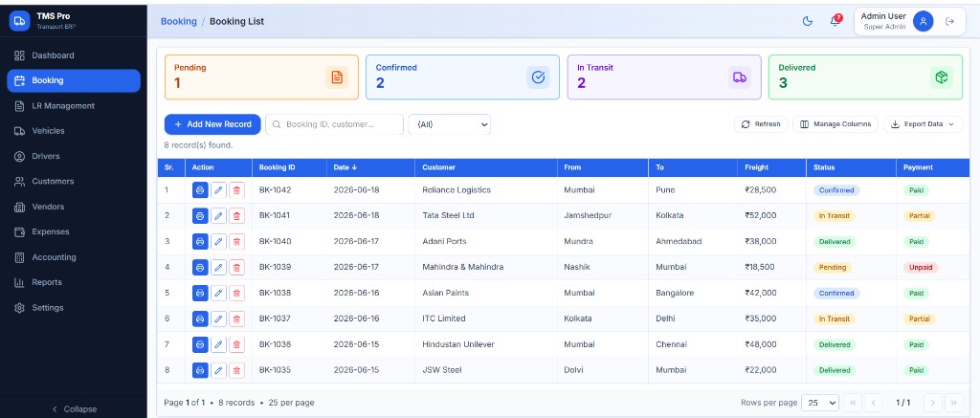This screenshot has height=418, width=980.
Task: Open LR Management section
Action: click(74, 106)
